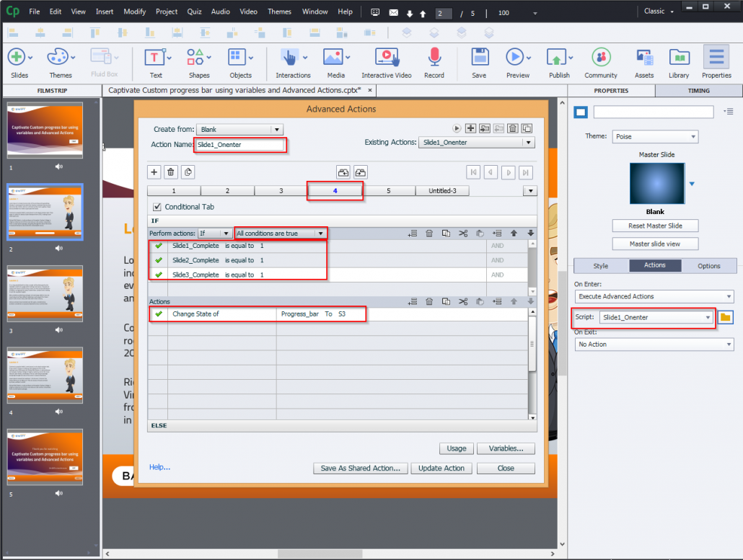The width and height of the screenshot is (743, 560).
Task: Delete a condition using the trash icon
Action: [x=429, y=233]
